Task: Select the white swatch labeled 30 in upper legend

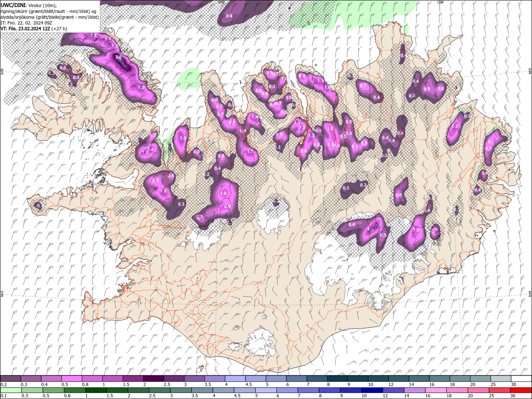Action: click(x=521, y=378)
